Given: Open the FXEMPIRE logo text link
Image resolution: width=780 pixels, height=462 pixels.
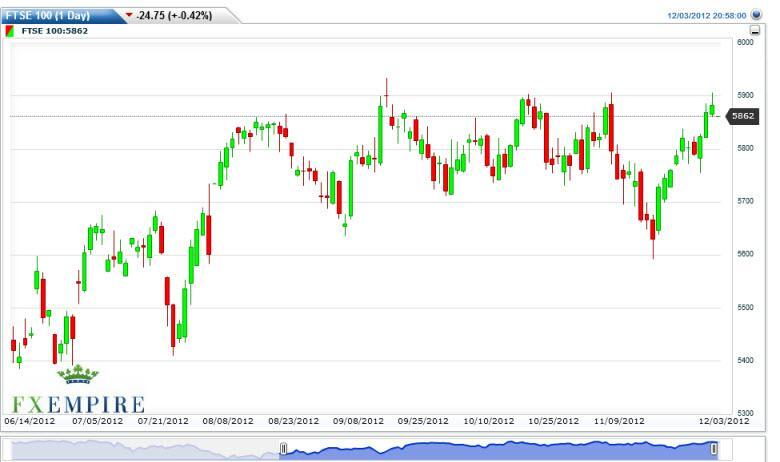Looking at the screenshot, I should (78, 404).
